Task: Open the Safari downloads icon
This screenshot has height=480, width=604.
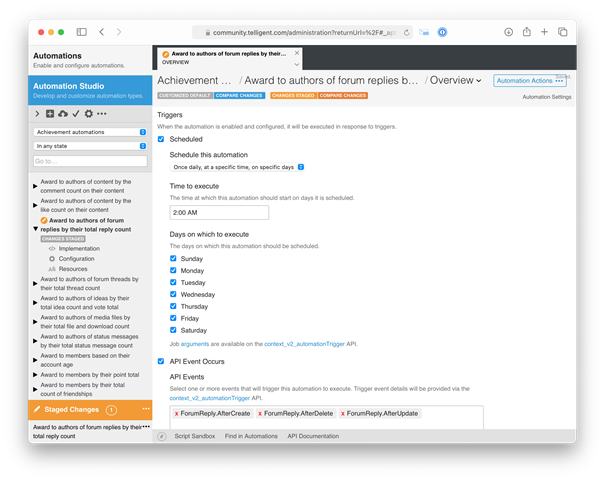Action: 508,32
